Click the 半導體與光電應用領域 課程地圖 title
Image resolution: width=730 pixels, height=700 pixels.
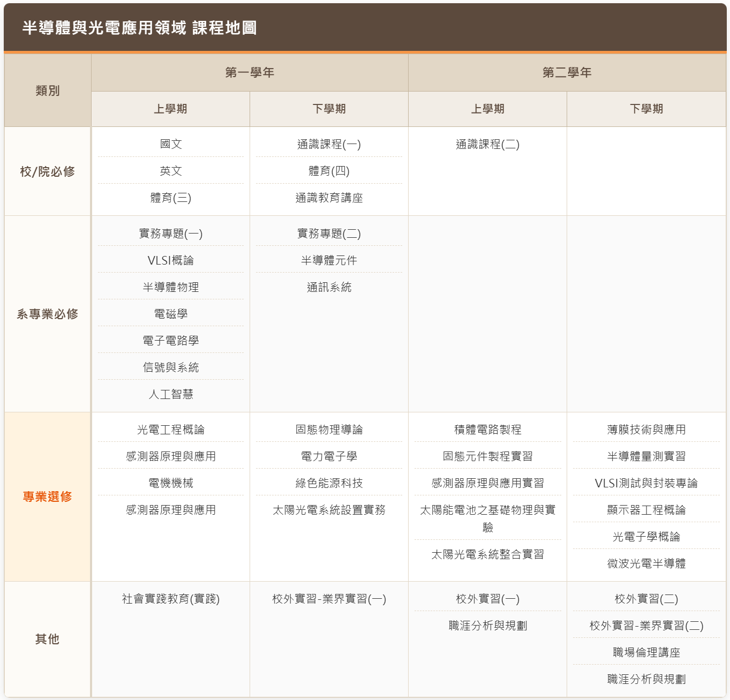tap(139, 28)
